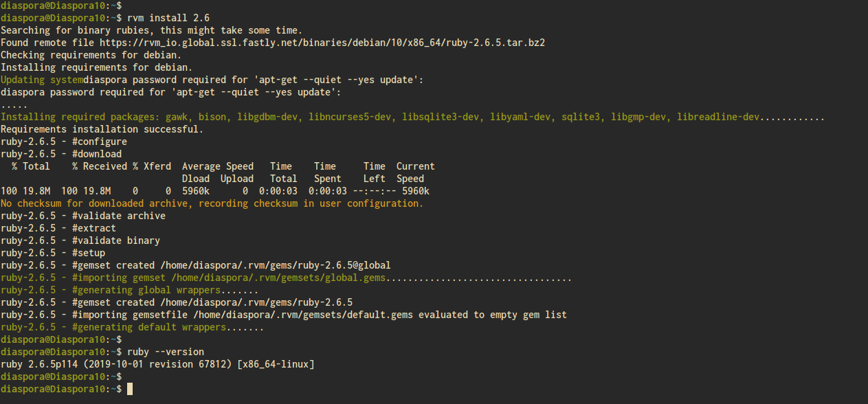Click the 'Average Speed' column header in download stats
868x404 pixels.
[218, 166]
